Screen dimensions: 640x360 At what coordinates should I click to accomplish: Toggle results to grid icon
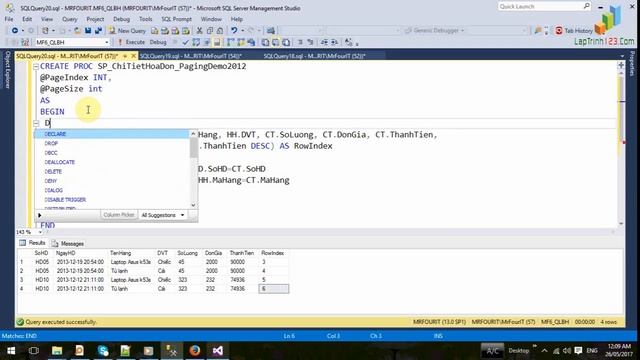(276, 42)
